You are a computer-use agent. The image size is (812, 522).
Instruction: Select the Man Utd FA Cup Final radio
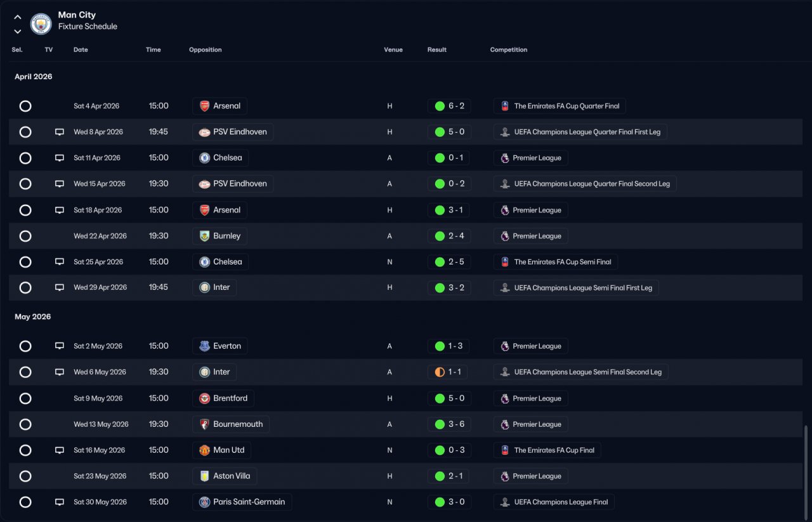(x=25, y=450)
